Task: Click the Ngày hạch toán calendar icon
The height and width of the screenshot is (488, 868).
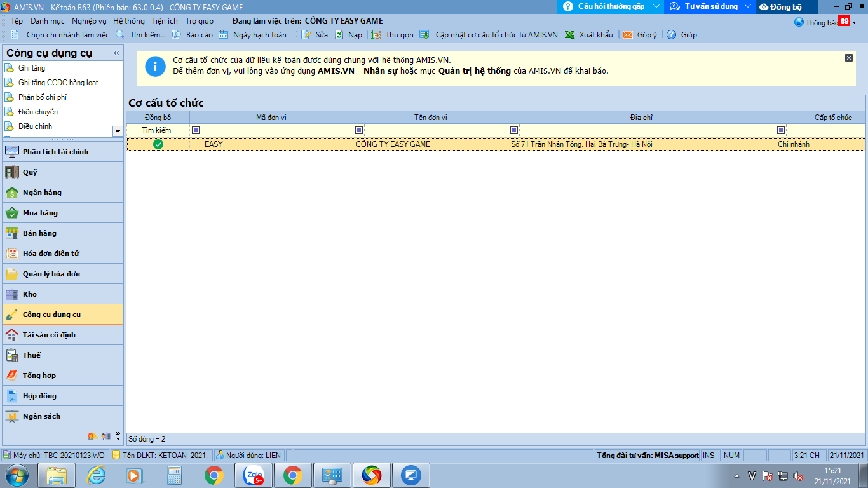Action: (224, 35)
